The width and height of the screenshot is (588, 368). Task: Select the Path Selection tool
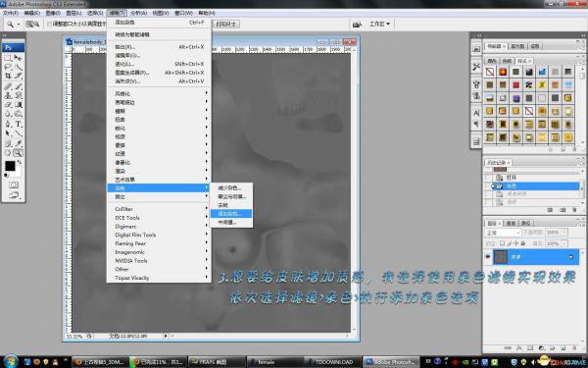[x=8, y=133]
